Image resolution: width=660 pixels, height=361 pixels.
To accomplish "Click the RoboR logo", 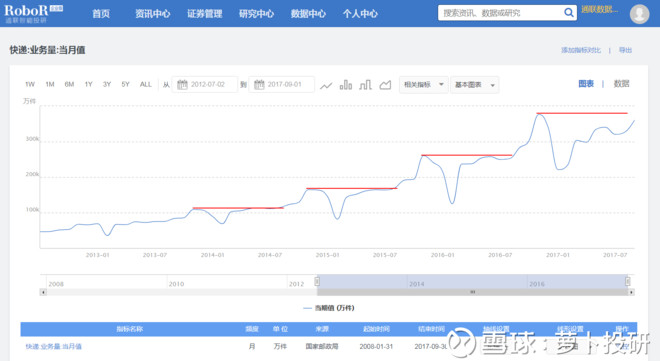I will pyautogui.click(x=33, y=13).
